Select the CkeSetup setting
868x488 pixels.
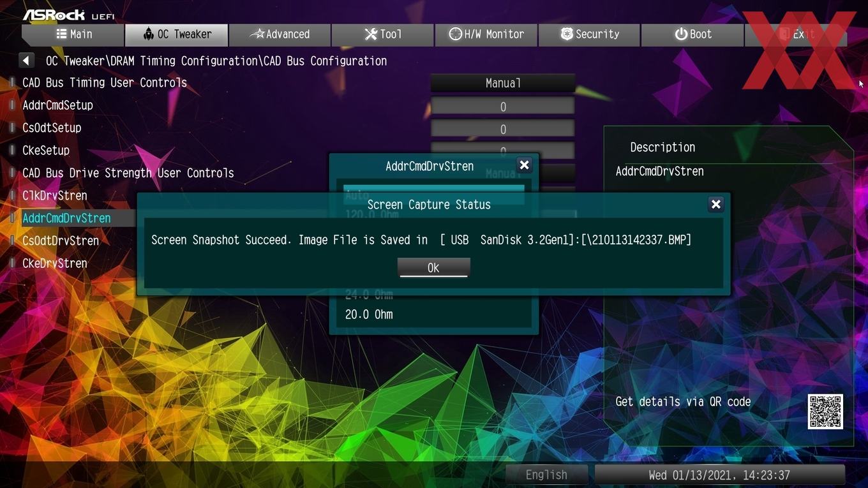46,151
